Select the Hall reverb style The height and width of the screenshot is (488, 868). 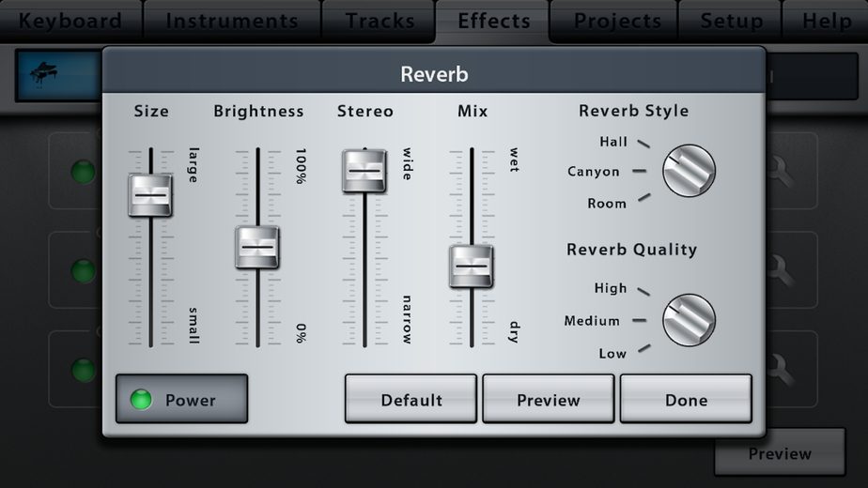pyautogui.click(x=613, y=143)
